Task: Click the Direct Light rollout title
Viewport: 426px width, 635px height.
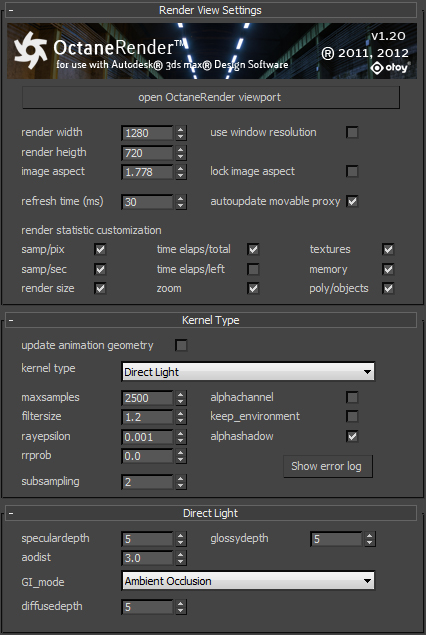Action: [211, 513]
